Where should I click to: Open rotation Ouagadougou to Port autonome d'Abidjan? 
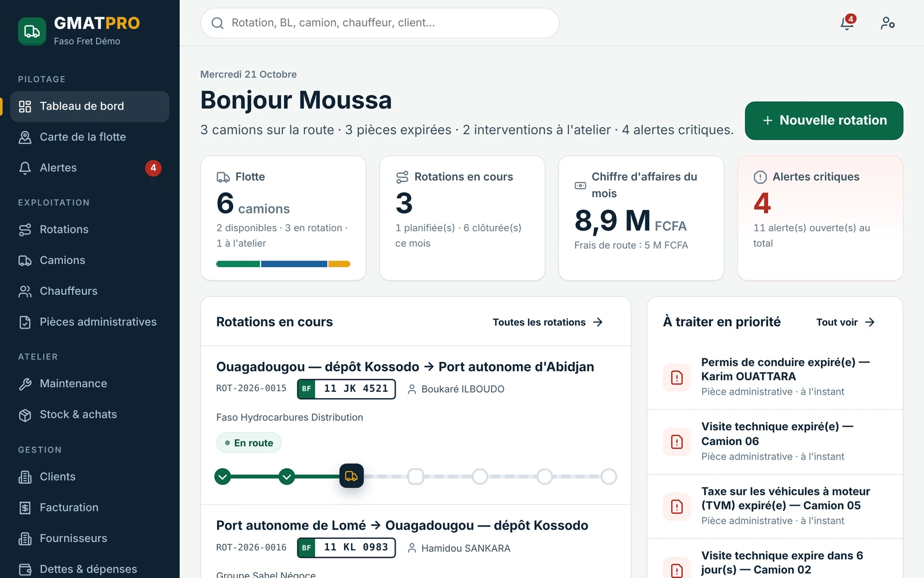point(405,367)
